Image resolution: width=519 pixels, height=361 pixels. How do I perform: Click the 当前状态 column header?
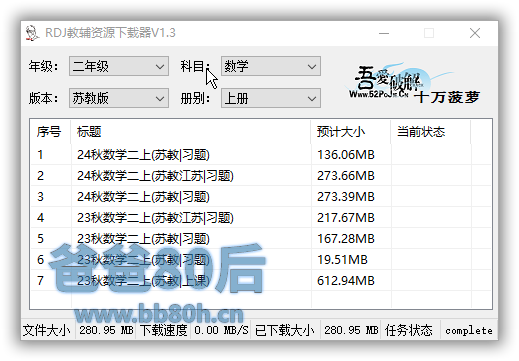(x=431, y=132)
